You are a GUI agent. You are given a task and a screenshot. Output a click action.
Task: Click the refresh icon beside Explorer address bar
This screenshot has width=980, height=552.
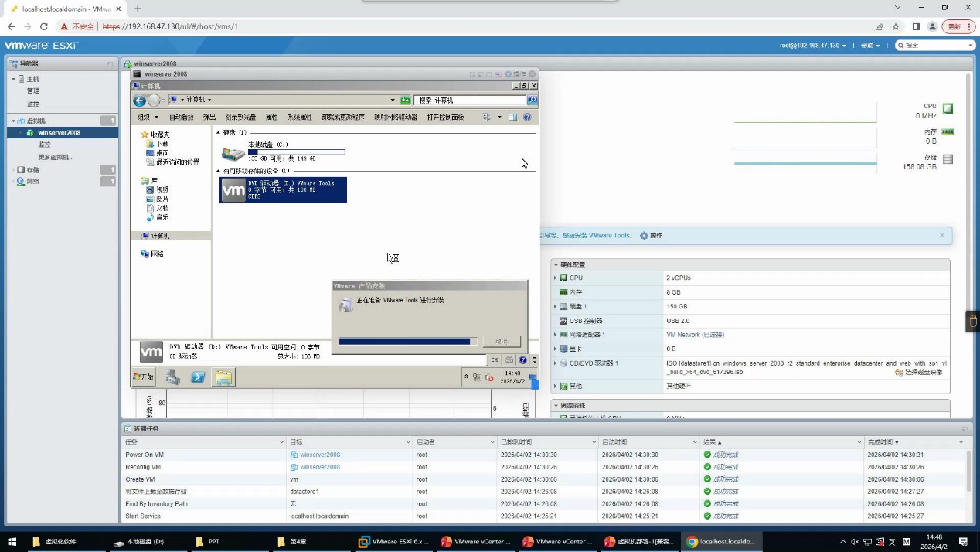point(405,100)
